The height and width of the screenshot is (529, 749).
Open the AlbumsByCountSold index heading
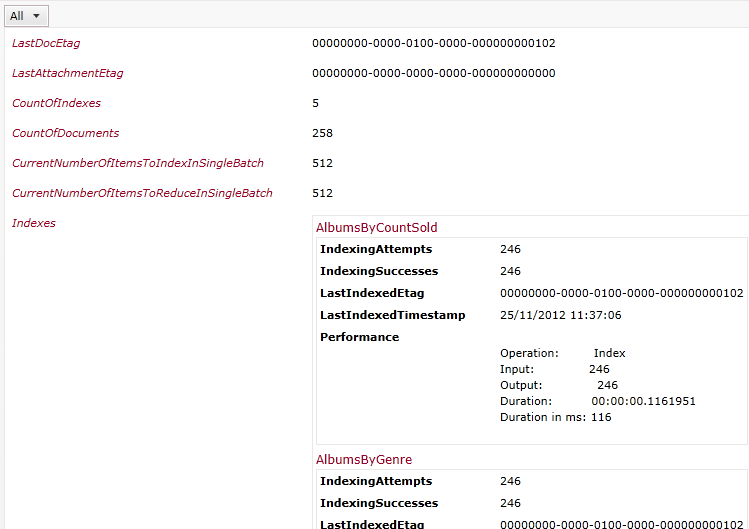point(376,227)
